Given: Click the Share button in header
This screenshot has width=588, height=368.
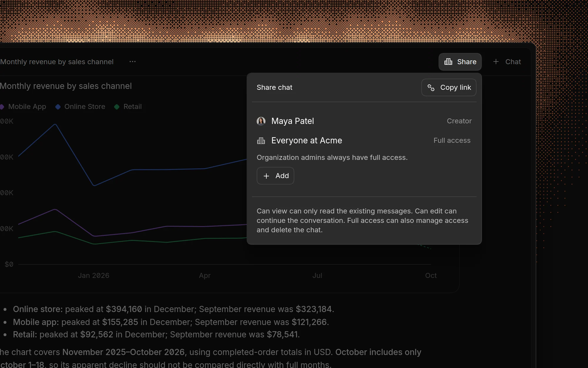Looking at the screenshot, I should (x=460, y=62).
